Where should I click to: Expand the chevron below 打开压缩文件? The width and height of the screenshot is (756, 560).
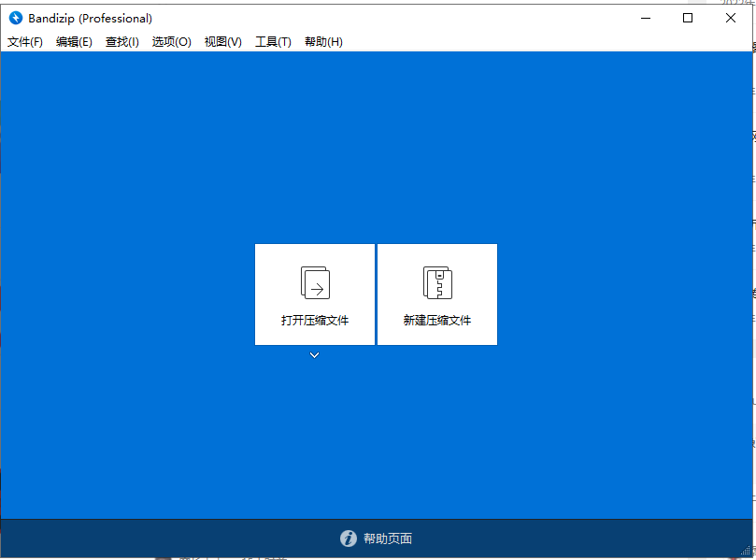[314, 355]
